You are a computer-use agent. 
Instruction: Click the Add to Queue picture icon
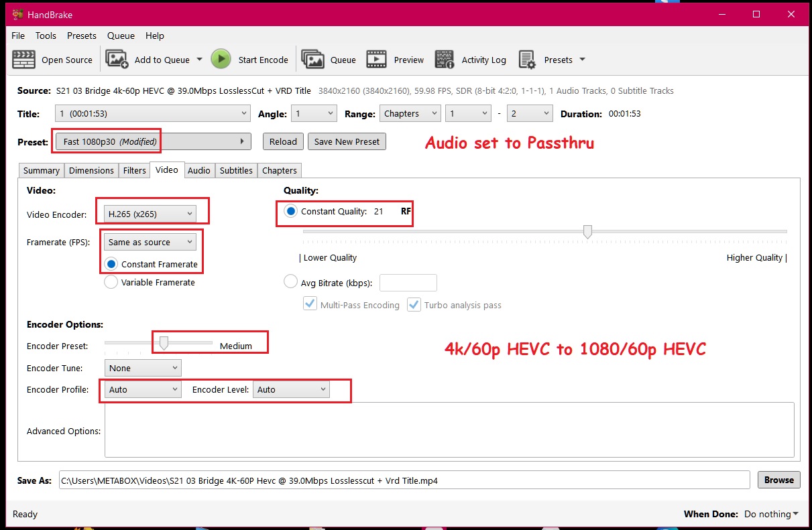point(117,60)
